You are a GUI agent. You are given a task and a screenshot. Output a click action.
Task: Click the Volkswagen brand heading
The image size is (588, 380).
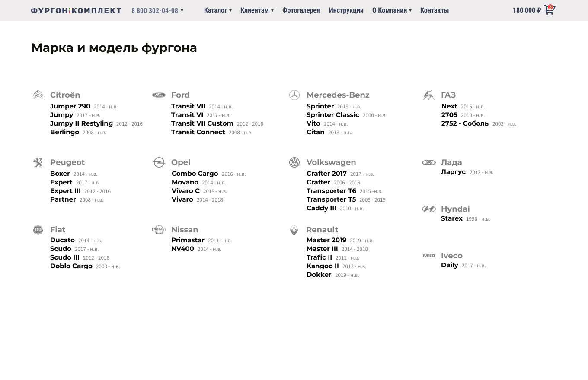(x=331, y=162)
